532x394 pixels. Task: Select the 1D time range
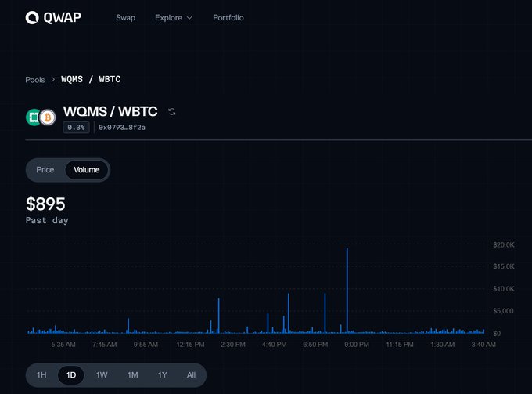point(71,375)
